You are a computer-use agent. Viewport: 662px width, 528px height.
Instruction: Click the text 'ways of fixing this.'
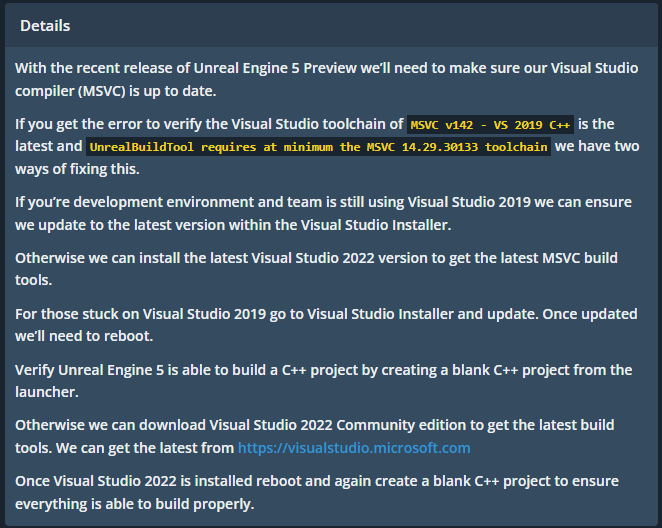point(77,169)
